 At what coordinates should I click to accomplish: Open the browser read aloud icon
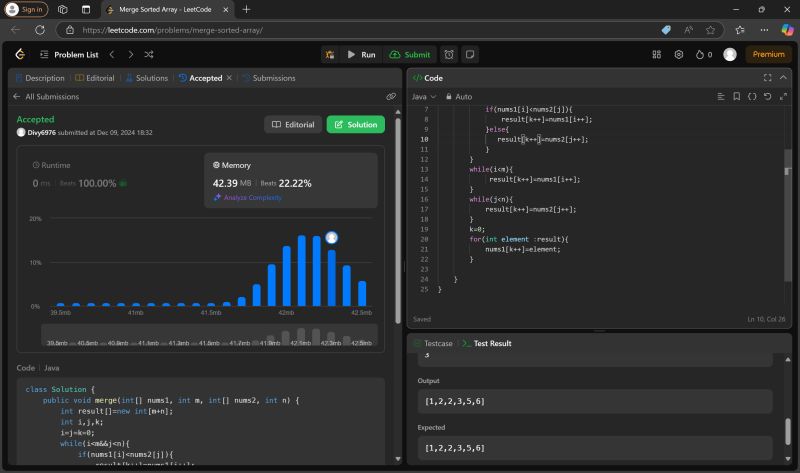pyautogui.click(x=688, y=30)
